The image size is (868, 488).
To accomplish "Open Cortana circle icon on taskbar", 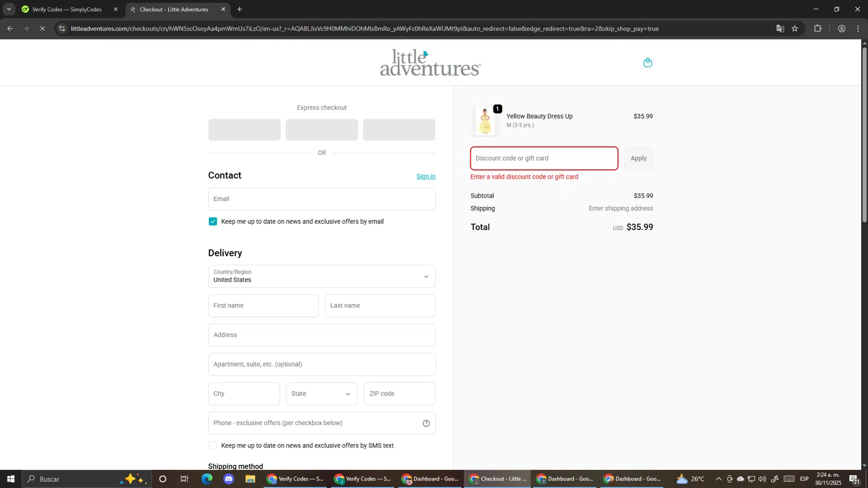I will tap(163, 479).
